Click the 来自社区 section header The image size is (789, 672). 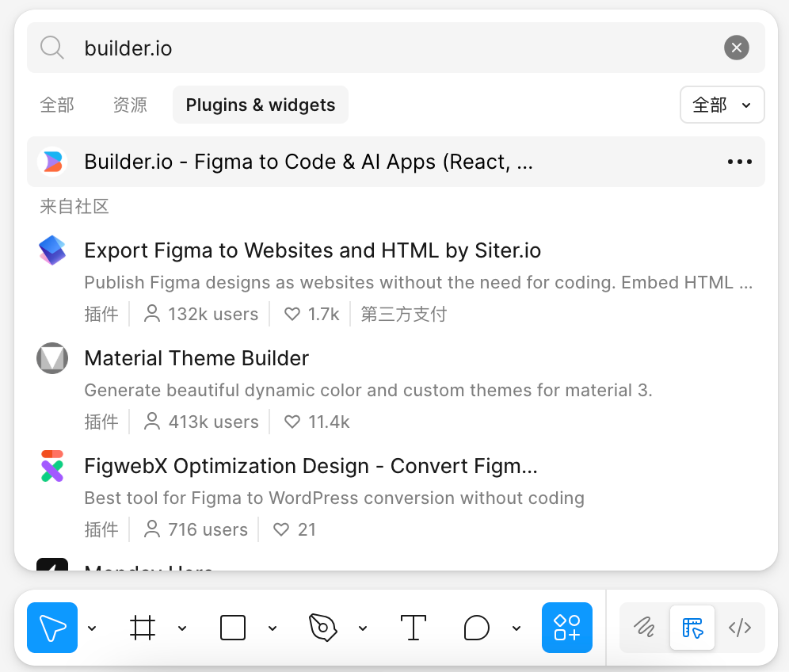tap(74, 206)
